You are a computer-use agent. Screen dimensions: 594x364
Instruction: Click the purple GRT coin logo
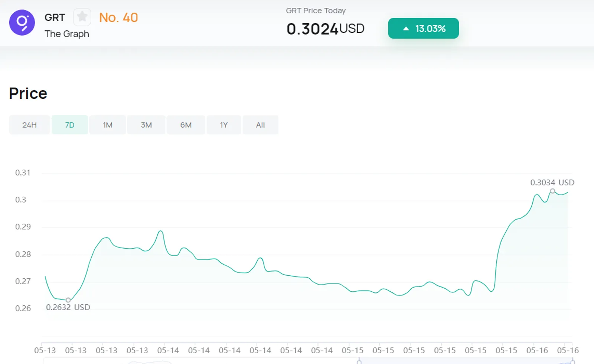click(22, 23)
